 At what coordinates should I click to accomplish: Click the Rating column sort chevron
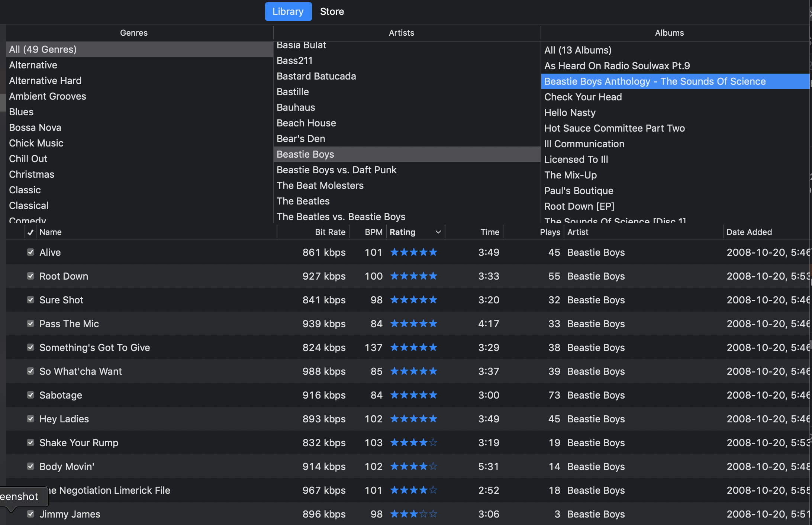click(x=438, y=232)
